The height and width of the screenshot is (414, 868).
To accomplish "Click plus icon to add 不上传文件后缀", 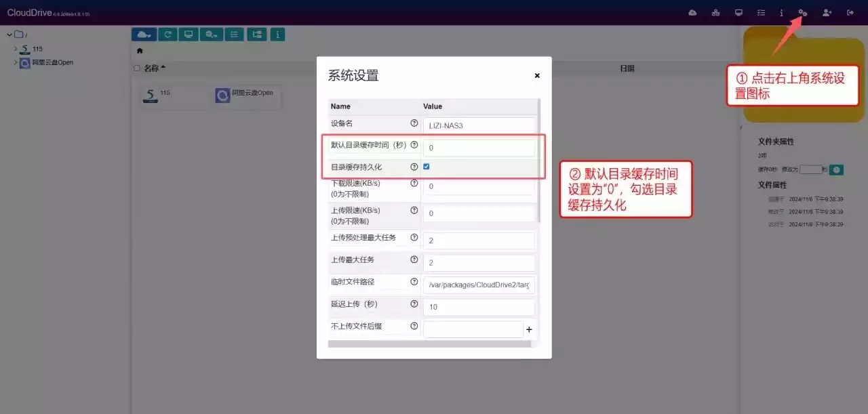I will click(529, 330).
